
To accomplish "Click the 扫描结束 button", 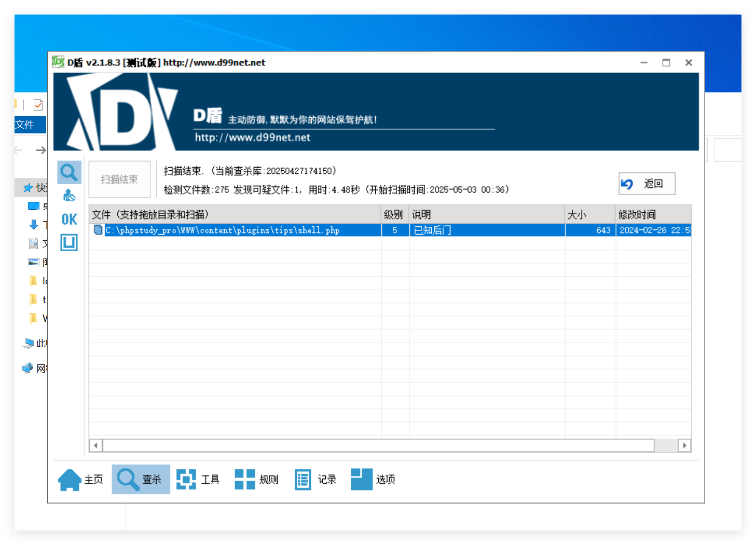I will [119, 180].
